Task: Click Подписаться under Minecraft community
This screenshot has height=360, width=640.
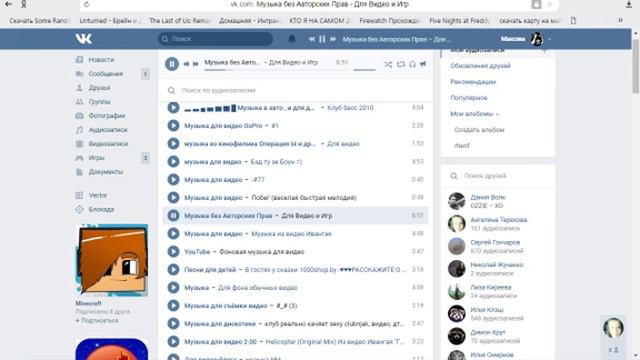Action: pyautogui.click(x=97, y=321)
